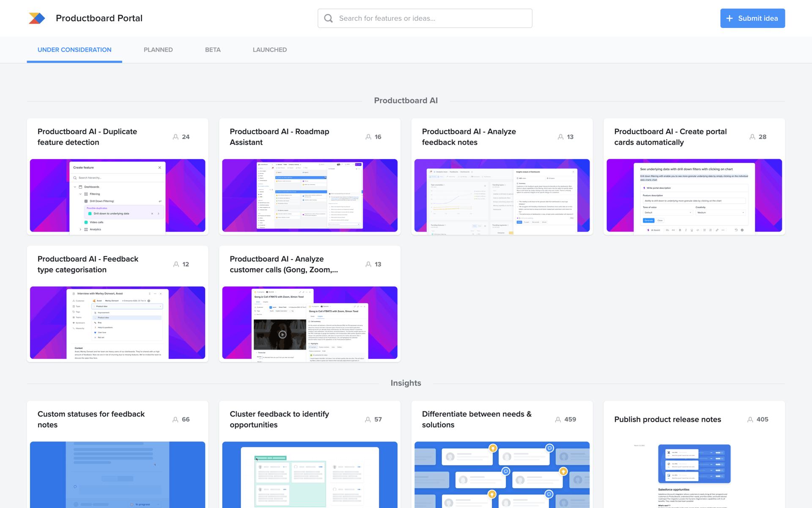The width and height of the screenshot is (812, 508).
Task: Open the Productboard Portal title link
Action: click(x=99, y=18)
